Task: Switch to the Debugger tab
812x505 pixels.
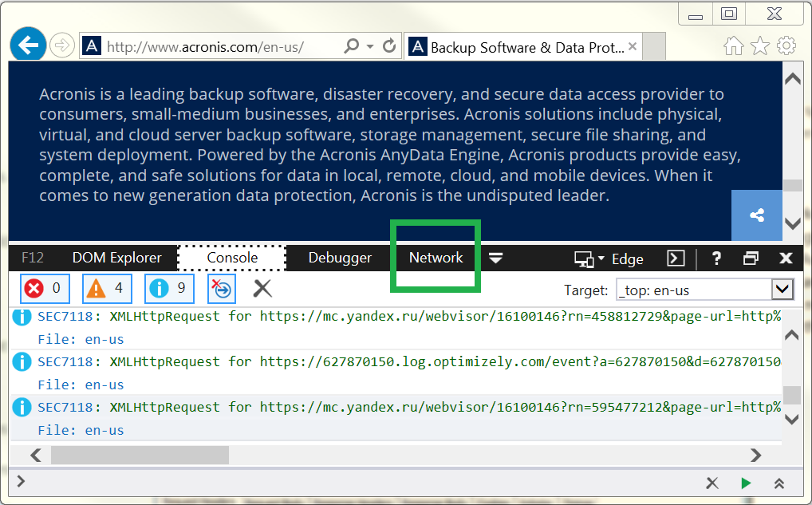Action: pyautogui.click(x=340, y=258)
